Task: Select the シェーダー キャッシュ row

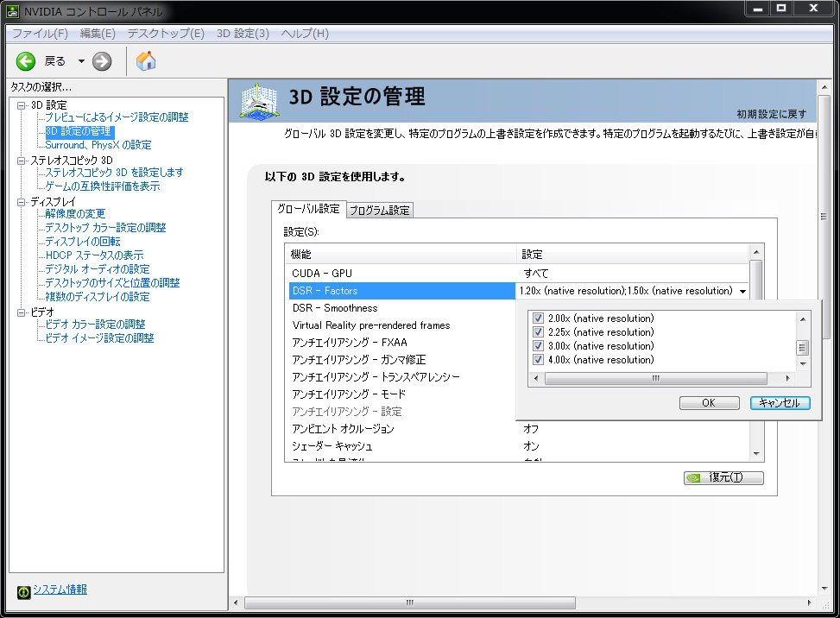Action: point(518,446)
